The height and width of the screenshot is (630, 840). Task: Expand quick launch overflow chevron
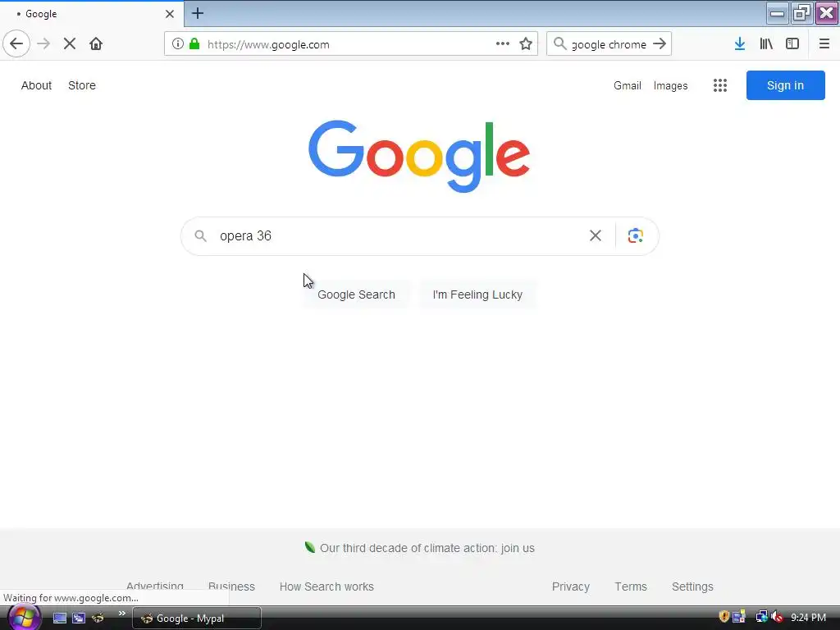point(122,614)
